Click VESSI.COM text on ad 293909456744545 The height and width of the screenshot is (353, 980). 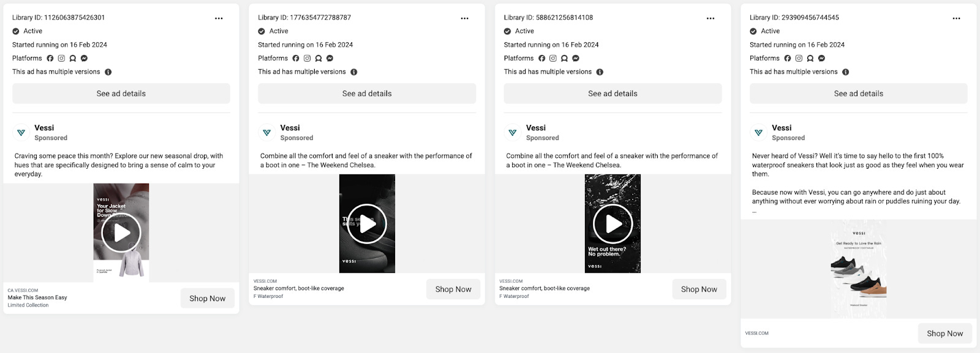click(x=756, y=333)
